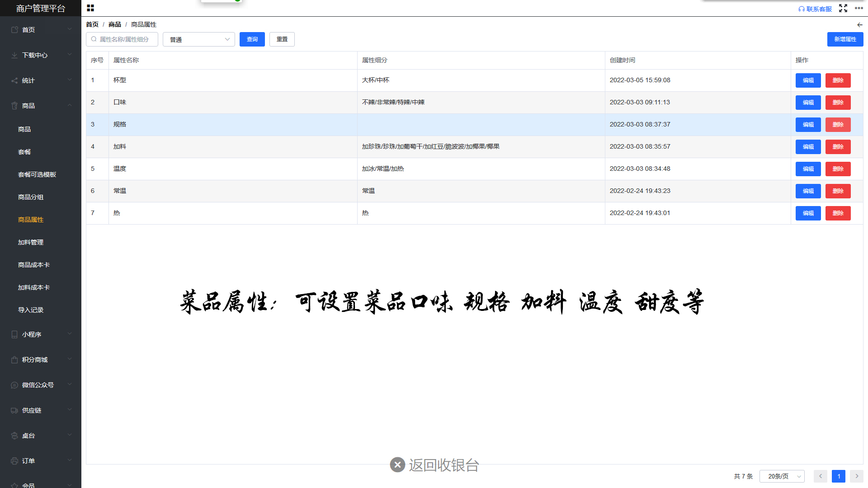Click 编辑 for the 口味 row
The image size is (868, 488).
(808, 103)
